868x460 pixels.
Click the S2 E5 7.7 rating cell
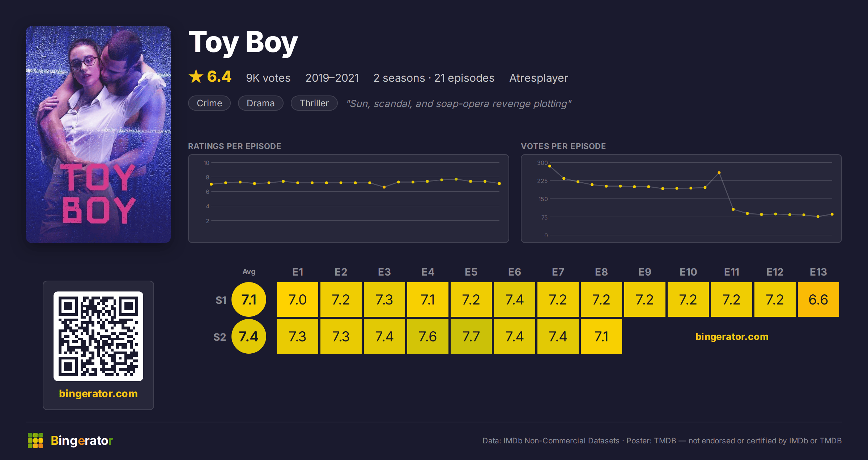click(471, 336)
